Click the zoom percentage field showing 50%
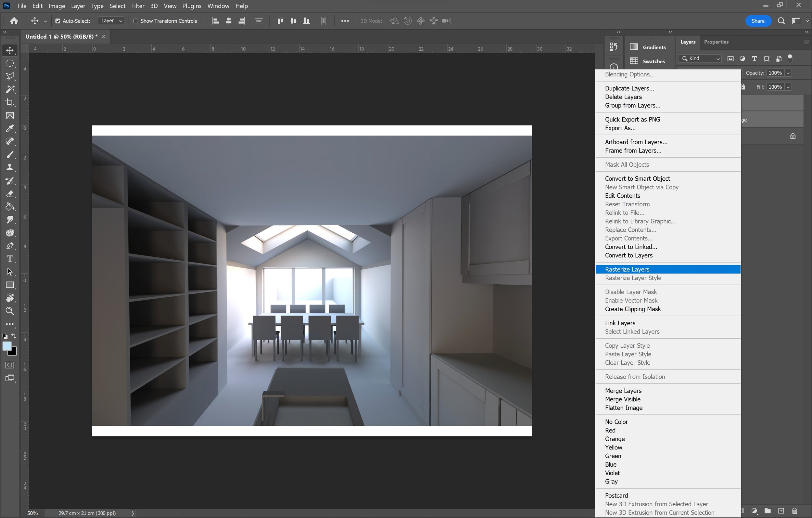The height and width of the screenshot is (518, 812). click(32, 513)
